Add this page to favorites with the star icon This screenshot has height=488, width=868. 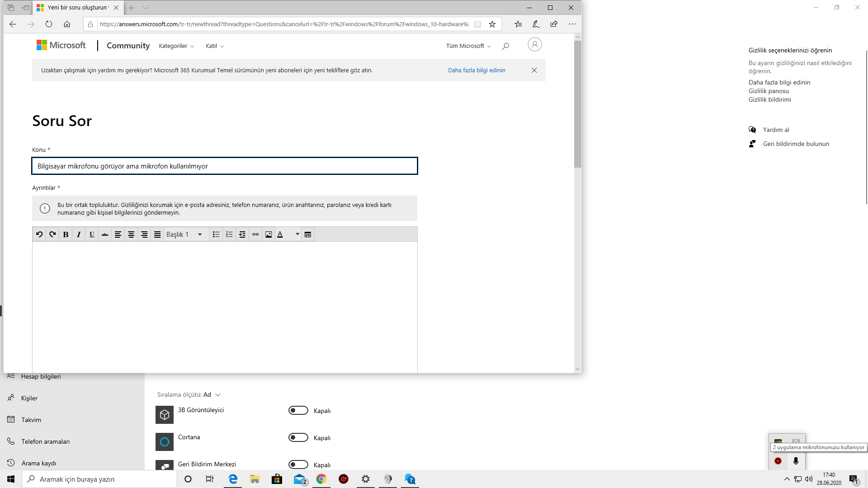point(492,24)
